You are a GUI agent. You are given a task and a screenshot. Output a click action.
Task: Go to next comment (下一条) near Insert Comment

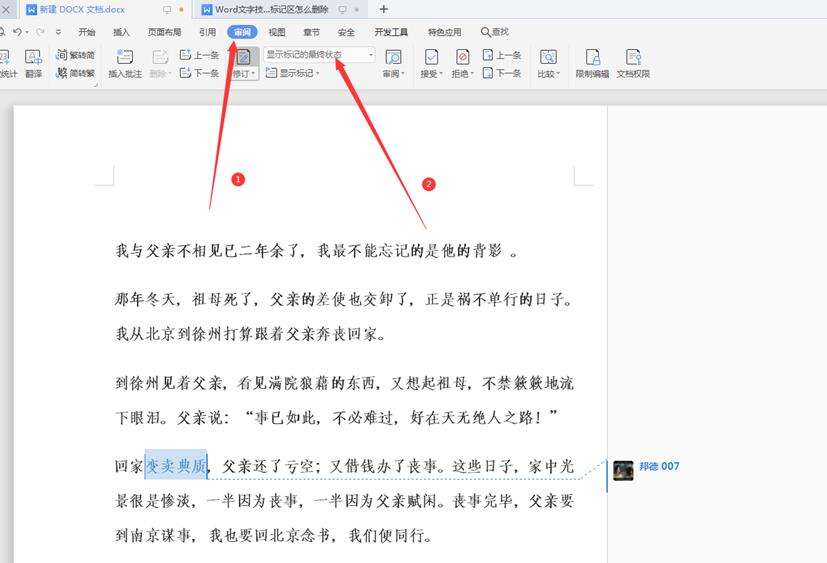click(199, 73)
